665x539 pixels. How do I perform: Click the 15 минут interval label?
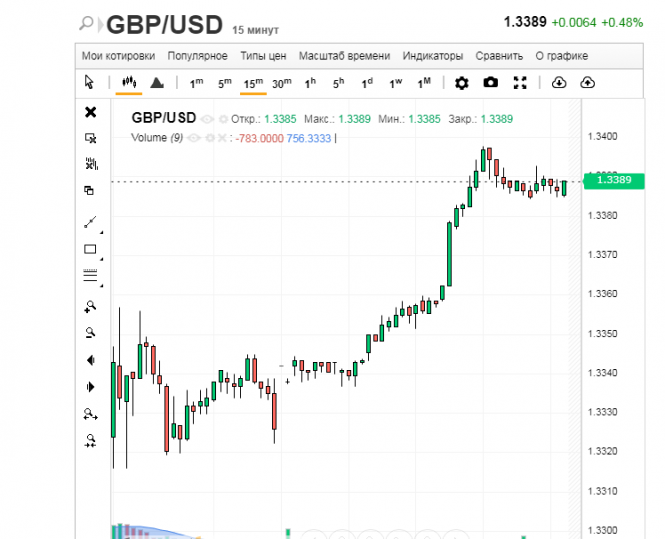tap(255, 30)
